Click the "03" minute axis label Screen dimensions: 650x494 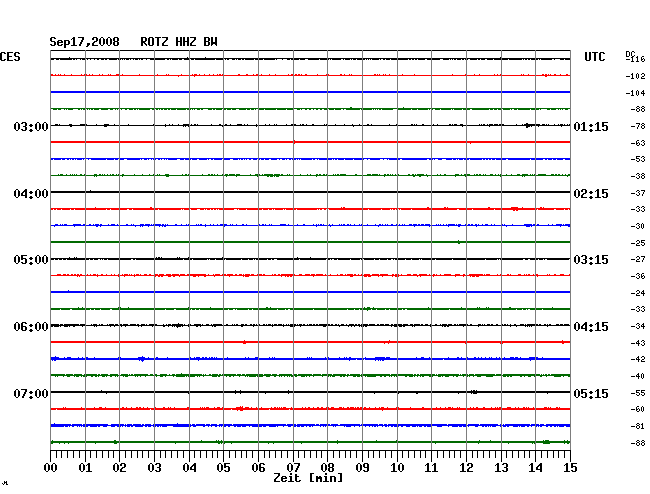click(x=154, y=468)
